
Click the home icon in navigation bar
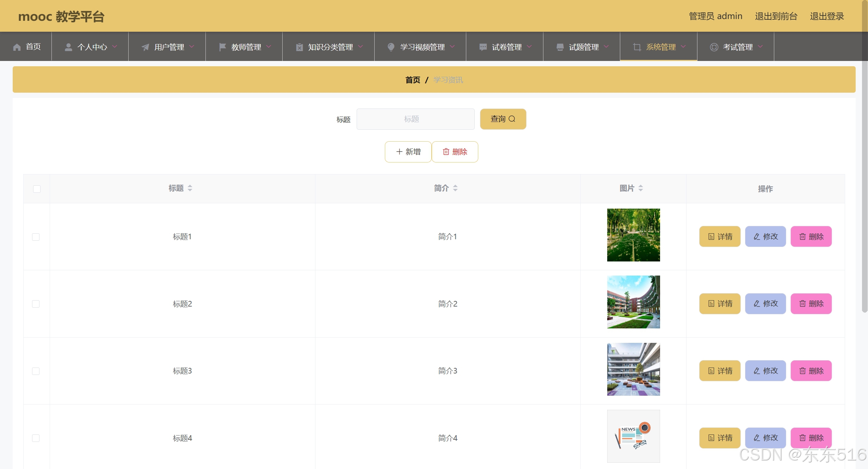[x=17, y=47]
